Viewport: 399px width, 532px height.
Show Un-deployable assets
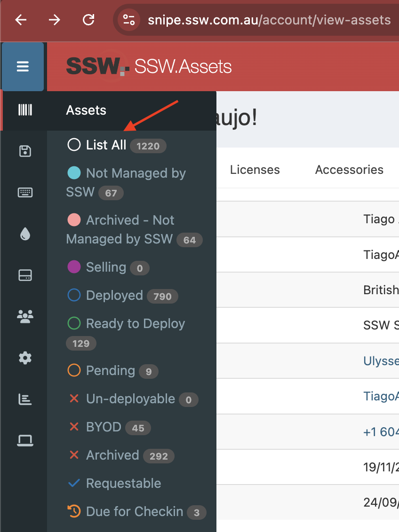coord(132,399)
